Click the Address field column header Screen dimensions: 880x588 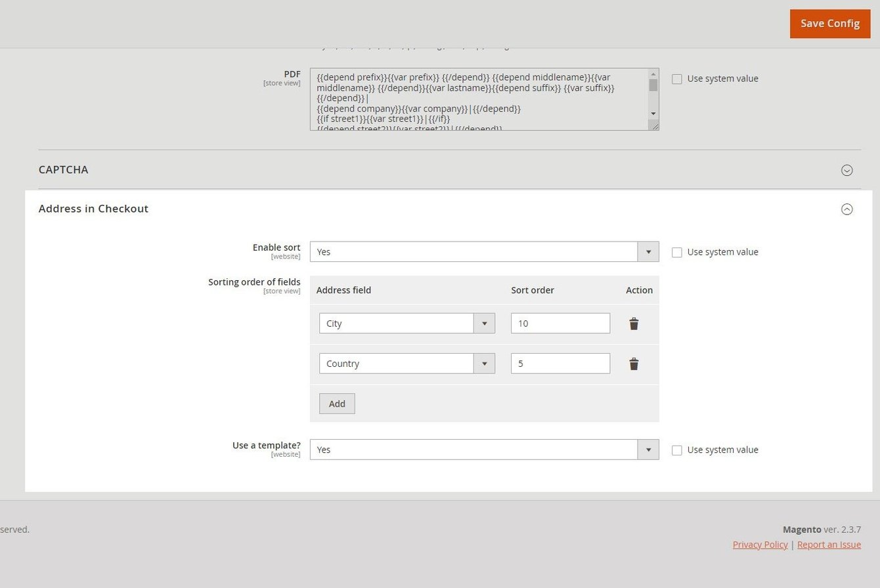coord(343,290)
